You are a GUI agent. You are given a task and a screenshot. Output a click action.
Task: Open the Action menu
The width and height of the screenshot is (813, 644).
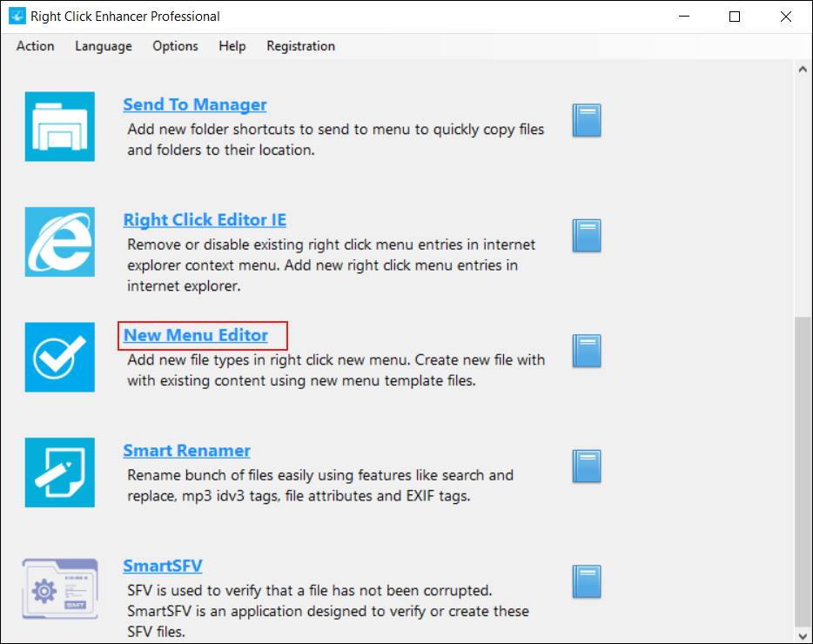(35, 46)
